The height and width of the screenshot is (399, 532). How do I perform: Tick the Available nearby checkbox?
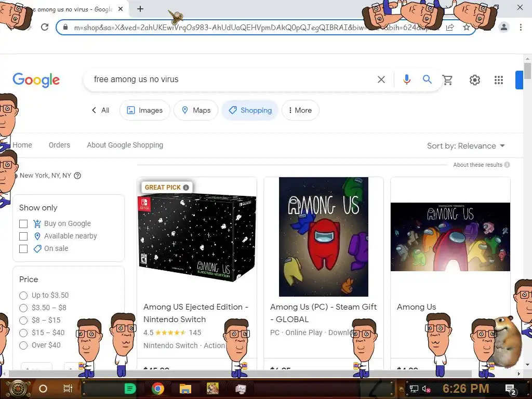pos(23,236)
